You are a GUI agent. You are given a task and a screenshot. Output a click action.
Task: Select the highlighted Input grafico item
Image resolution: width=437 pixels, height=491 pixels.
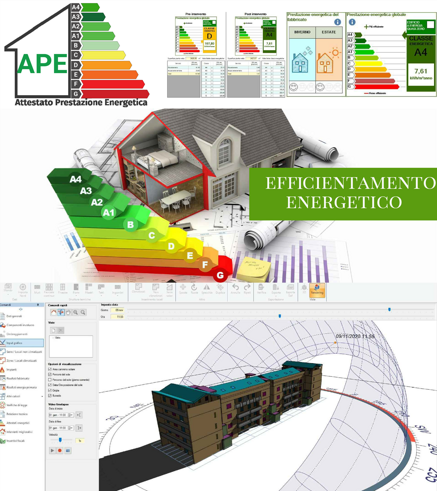point(22,343)
